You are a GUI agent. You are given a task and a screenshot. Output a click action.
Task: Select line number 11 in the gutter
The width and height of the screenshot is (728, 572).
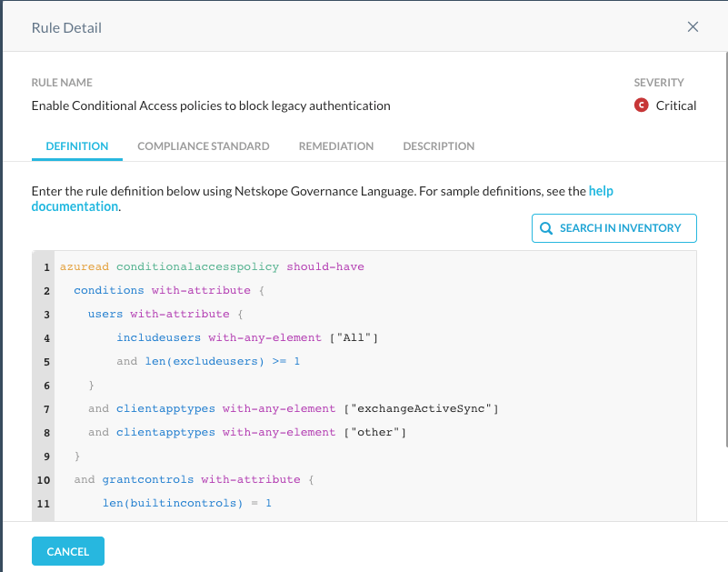(44, 503)
